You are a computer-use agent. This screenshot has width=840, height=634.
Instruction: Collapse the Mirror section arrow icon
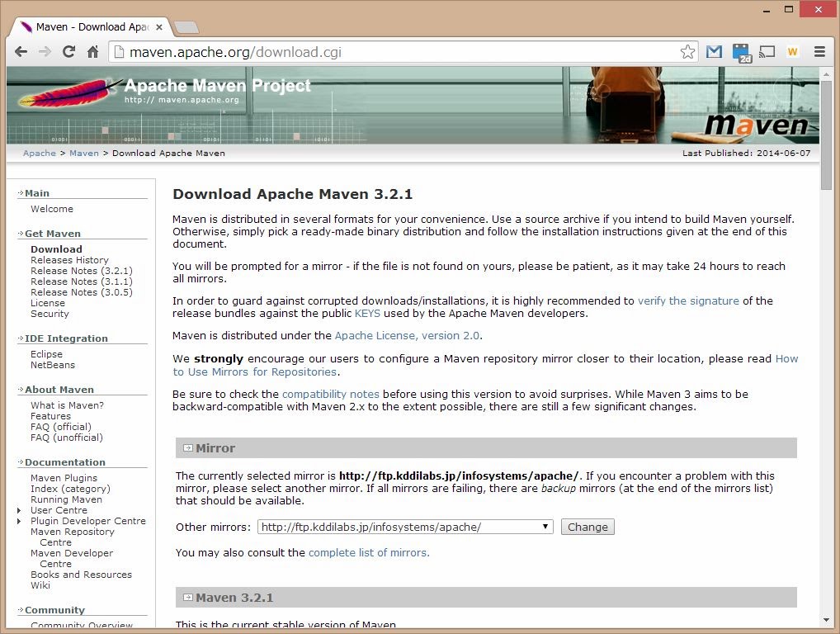(187, 448)
